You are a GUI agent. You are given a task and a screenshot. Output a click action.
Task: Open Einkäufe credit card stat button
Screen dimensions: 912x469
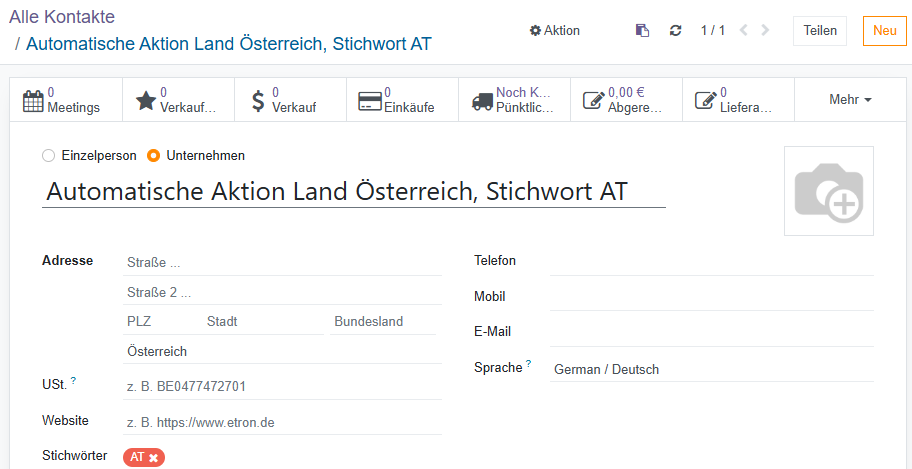coord(370,101)
